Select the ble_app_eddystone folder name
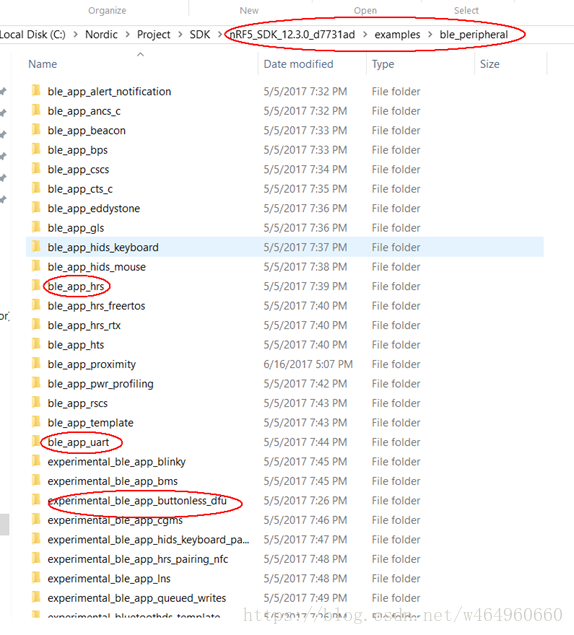574x635 pixels. (94, 209)
